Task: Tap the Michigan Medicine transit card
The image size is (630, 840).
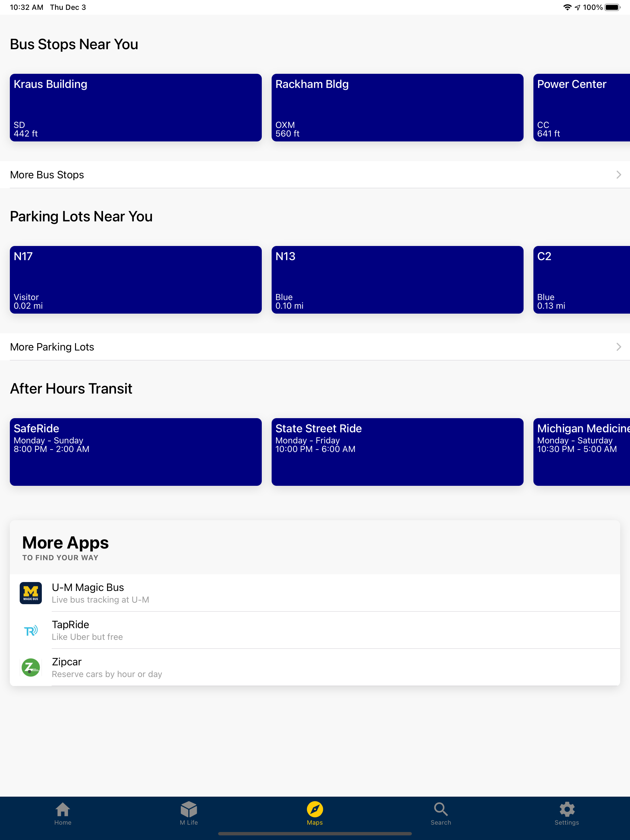Action: 582,452
